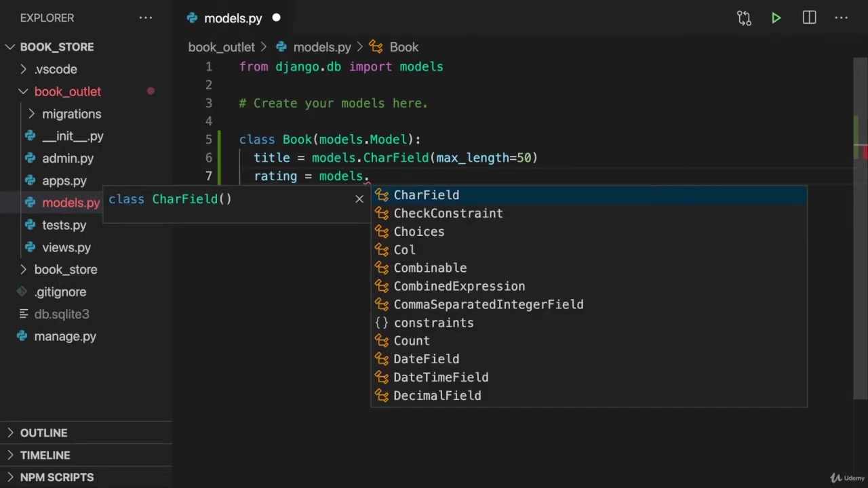
Task: Click the Book class breadcrumb
Action: pos(403,47)
